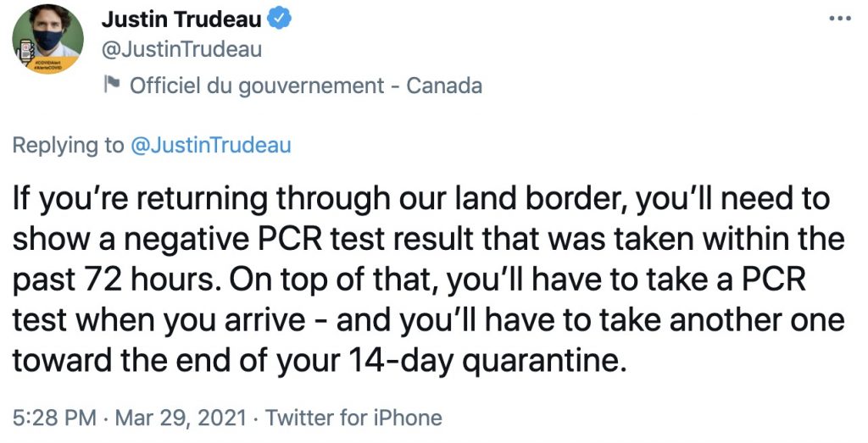This screenshot has height=443, width=868.
Task: Open the Twitter for iPhone source link
Action: [x=353, y=417]
